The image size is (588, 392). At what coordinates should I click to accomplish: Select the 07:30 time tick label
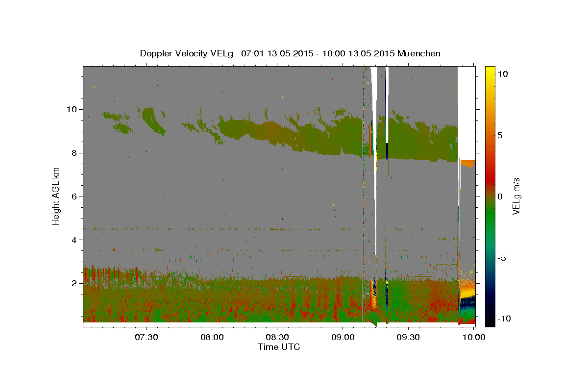pyautogui.click(x=147, y=338)
